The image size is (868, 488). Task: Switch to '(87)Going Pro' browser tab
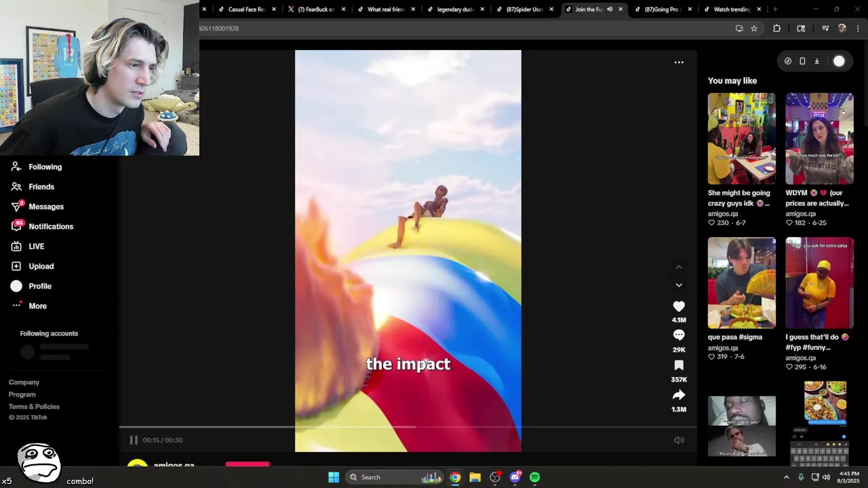pyautogui.click(x=663, y=9)
